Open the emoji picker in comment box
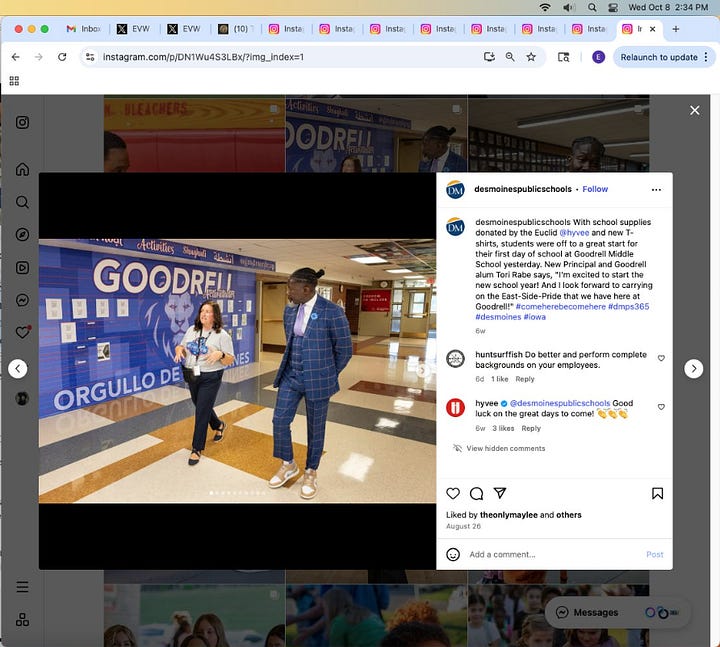 (453, 554)
